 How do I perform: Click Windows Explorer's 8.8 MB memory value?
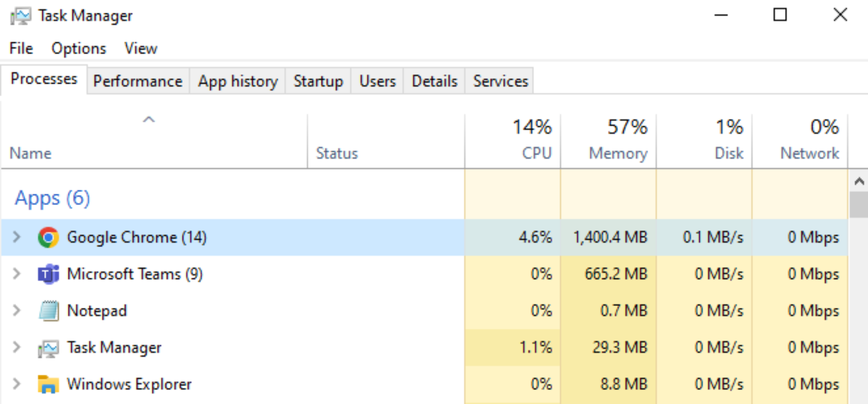click(624, 384)
